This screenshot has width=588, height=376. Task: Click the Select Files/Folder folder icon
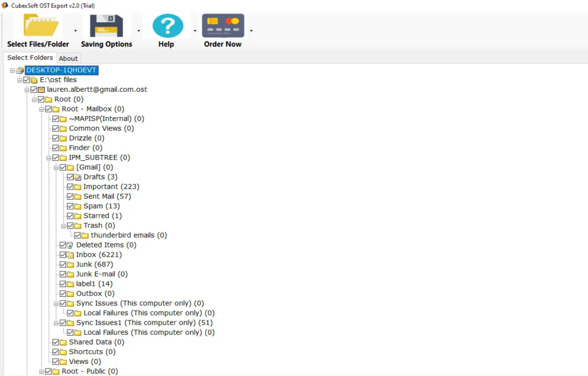(41, 25)
